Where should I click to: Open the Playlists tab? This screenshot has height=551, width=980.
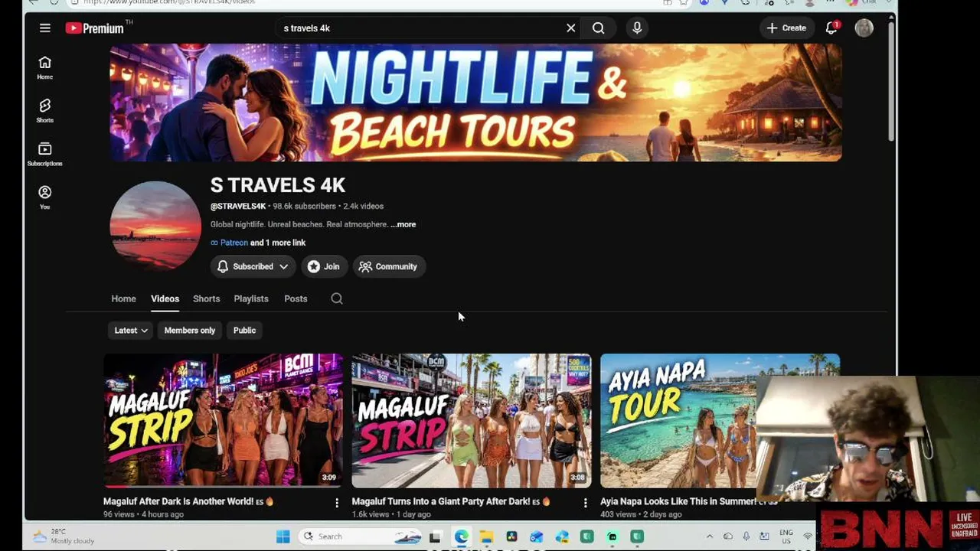[x=251, y=298]
